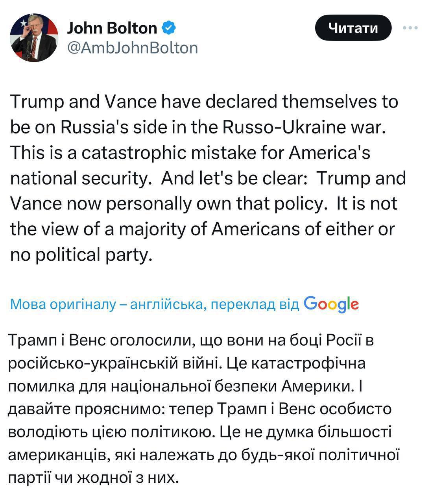Open the @AmbJohnBolton handle link
Image resolution: width=430 pixels, height=504 pixels.
click(133, 48)
